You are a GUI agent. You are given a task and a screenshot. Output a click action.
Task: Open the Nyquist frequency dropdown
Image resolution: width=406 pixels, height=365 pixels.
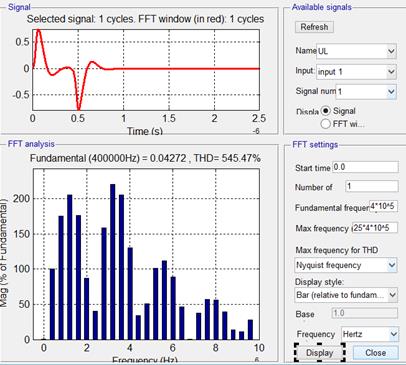pos(346,265)
